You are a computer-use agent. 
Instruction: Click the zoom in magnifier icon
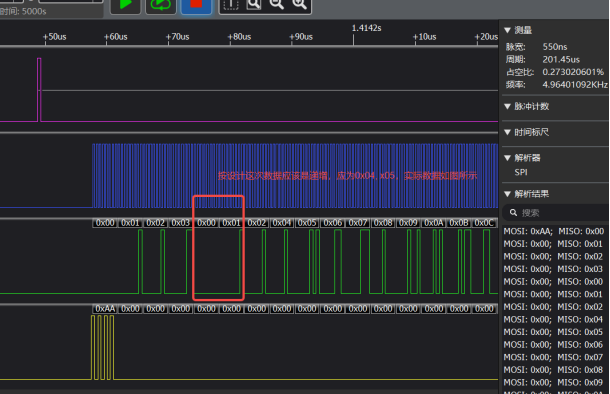click(300, 5)
